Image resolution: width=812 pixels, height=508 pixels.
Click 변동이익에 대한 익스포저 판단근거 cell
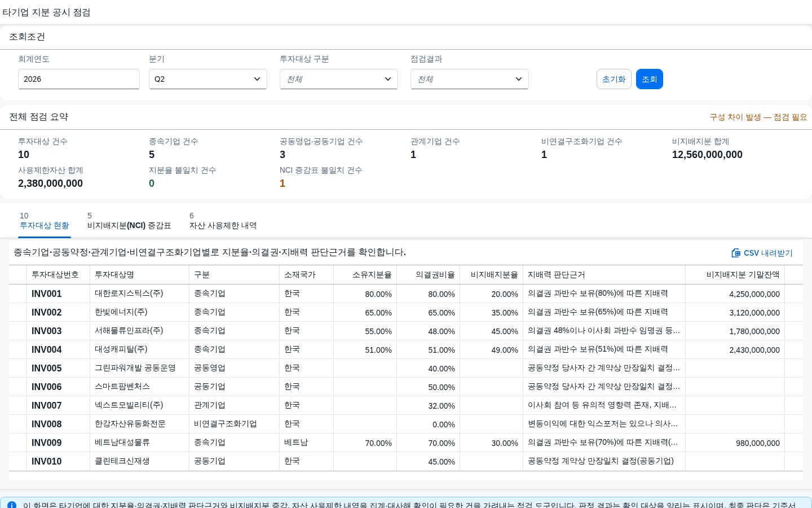click(604, 424)
